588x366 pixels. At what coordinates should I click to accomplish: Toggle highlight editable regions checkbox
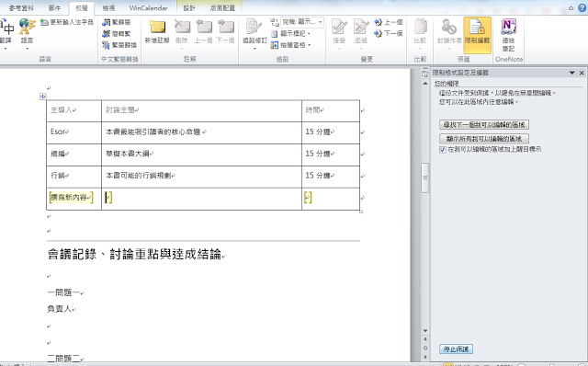(443, 150)
